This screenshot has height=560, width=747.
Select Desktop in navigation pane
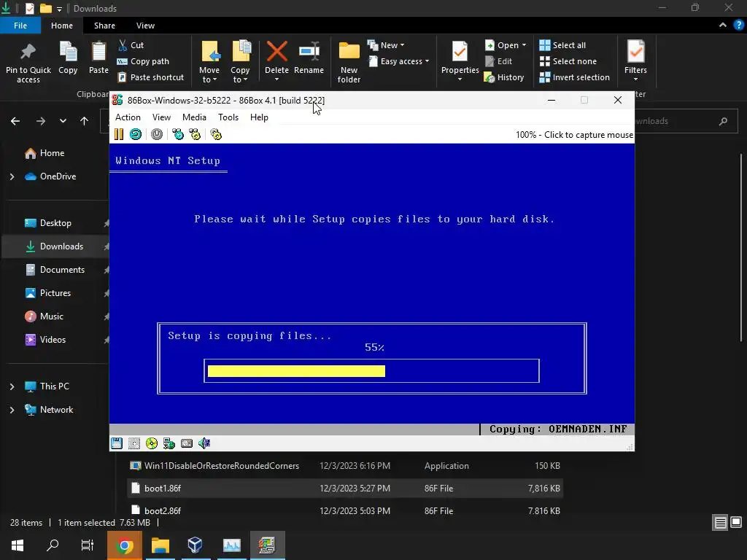(x=47, y=223)
